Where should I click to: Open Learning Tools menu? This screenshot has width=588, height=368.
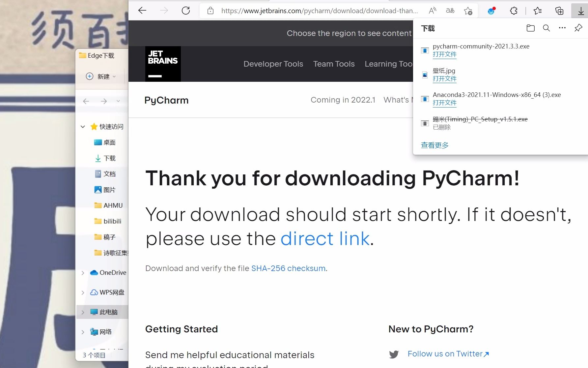click(388, 64)
